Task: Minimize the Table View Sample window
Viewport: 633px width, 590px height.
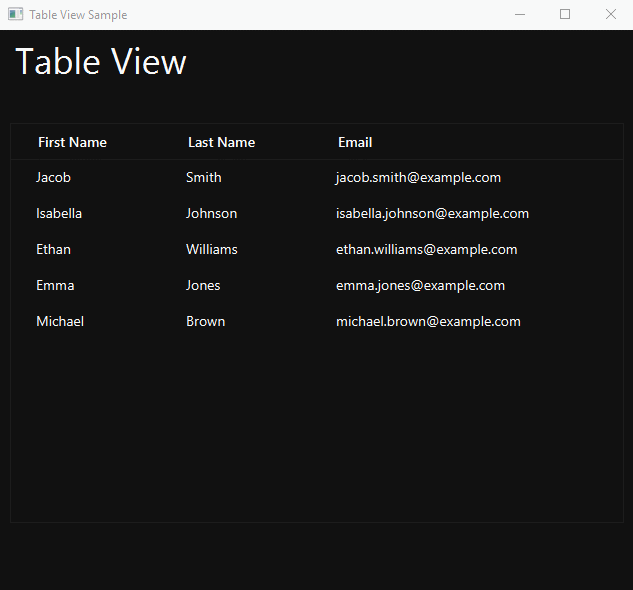Action: [520, 15]
